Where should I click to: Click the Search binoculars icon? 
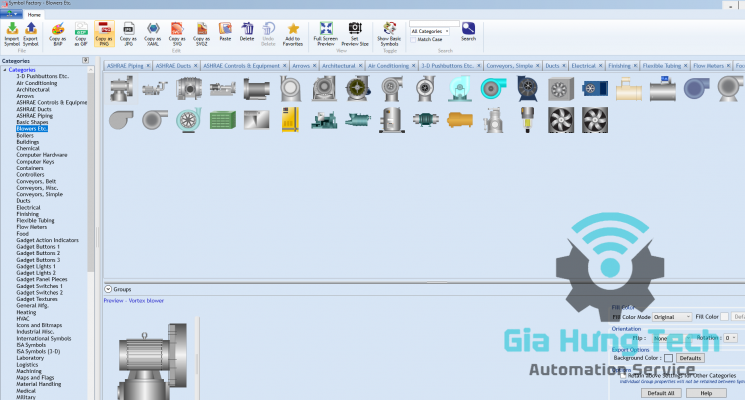[468, 28]
